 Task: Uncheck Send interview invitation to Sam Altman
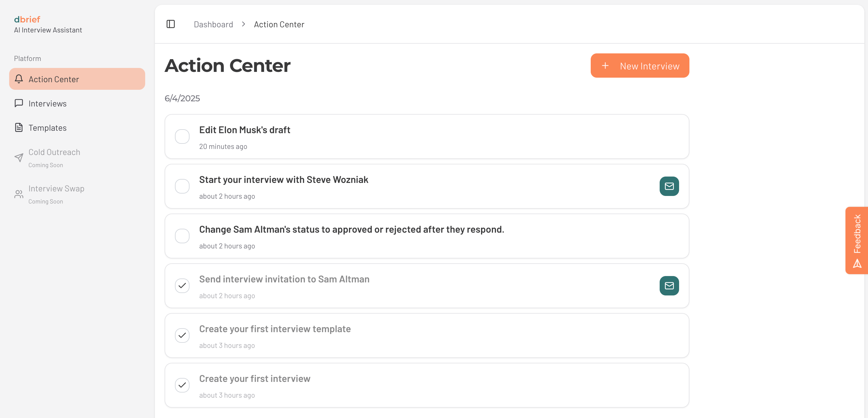[182, 286]
